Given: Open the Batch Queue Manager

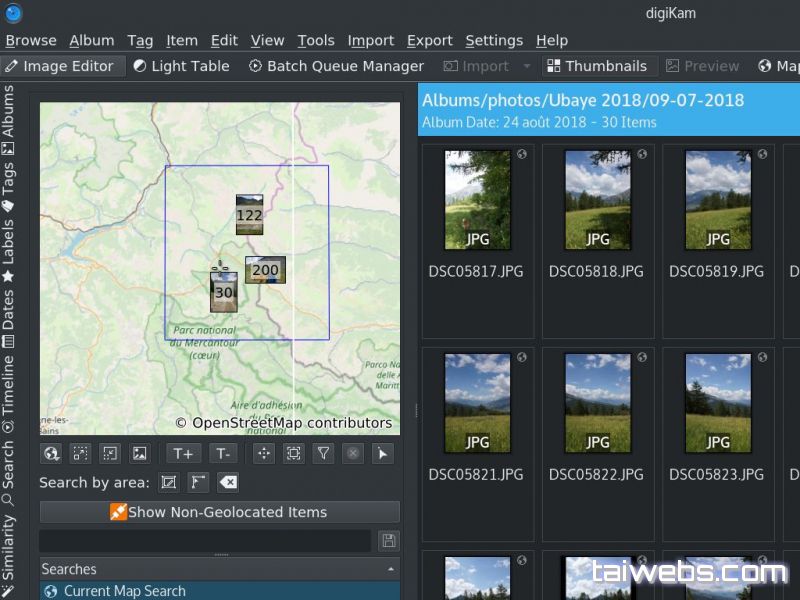Looking at the screenshot, I should pos(336,66).
